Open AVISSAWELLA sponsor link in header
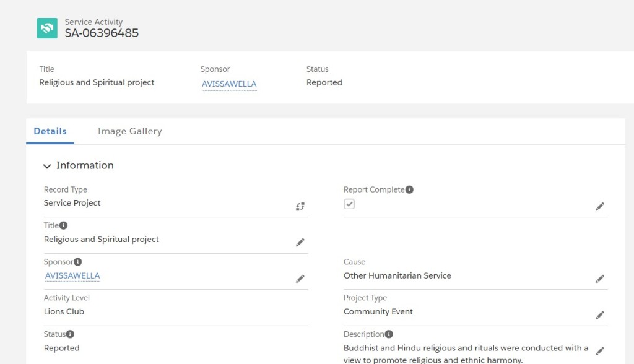634x364 pixels. click(x=229, y=84)
